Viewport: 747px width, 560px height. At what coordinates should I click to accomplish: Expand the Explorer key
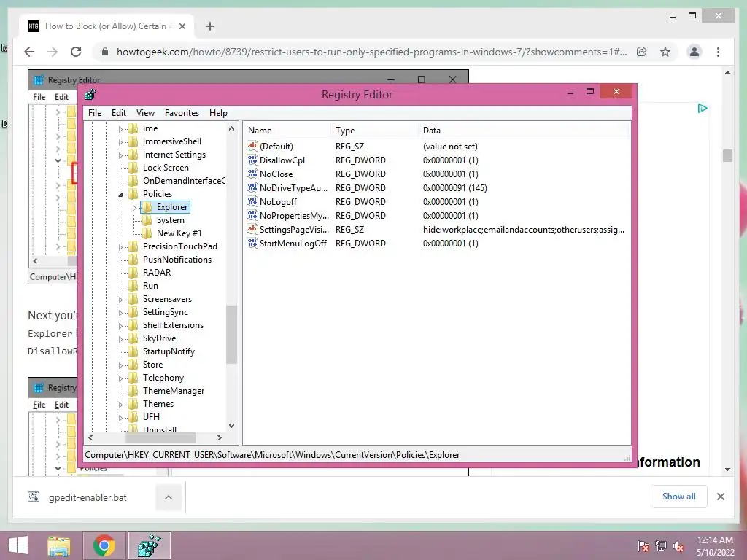pyautogui.click(x=134, y=208)
